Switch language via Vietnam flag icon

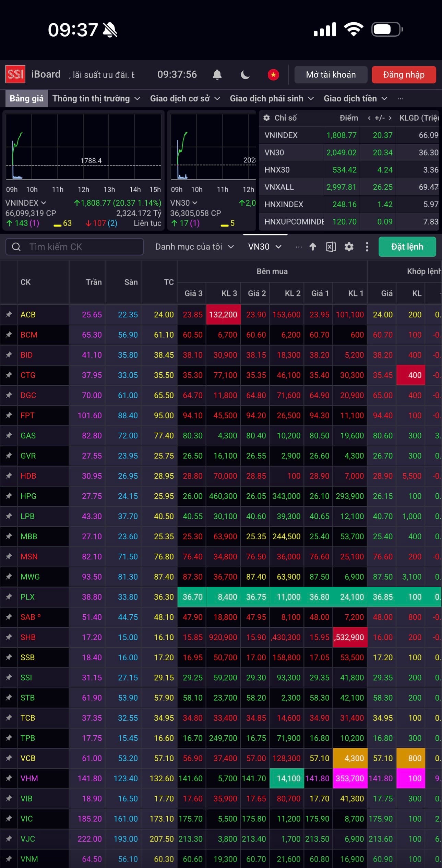tap(273, 75)
